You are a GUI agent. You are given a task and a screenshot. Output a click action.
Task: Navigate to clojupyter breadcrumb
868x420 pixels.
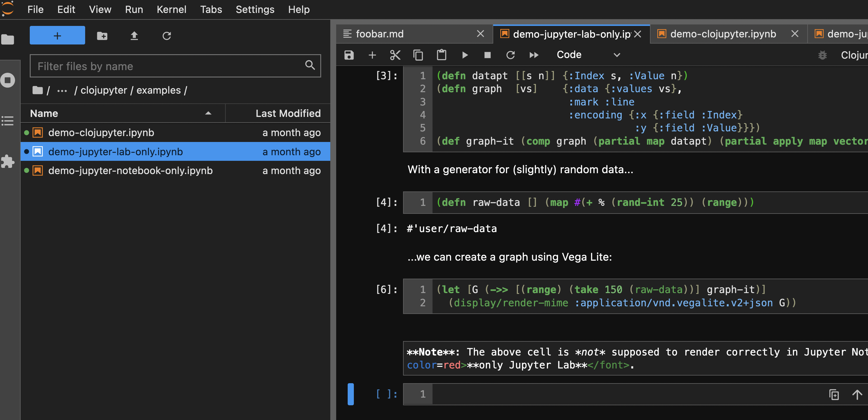[104, 90]
